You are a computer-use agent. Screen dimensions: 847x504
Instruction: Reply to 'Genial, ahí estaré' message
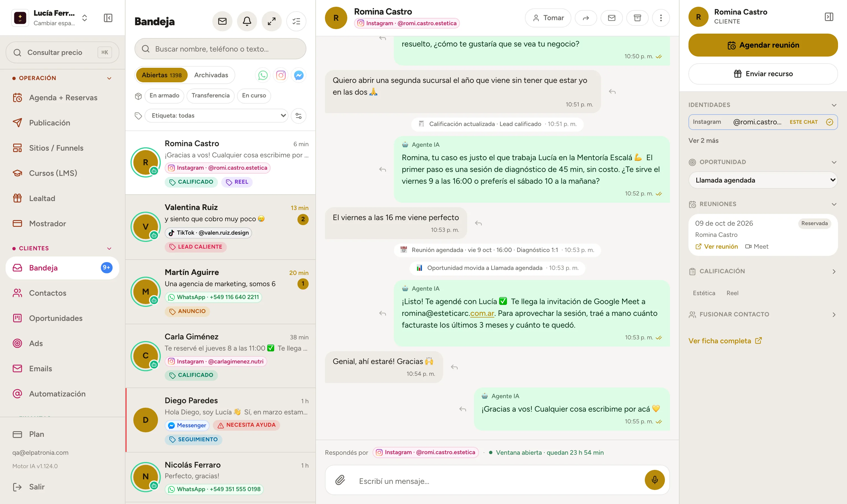454,367
